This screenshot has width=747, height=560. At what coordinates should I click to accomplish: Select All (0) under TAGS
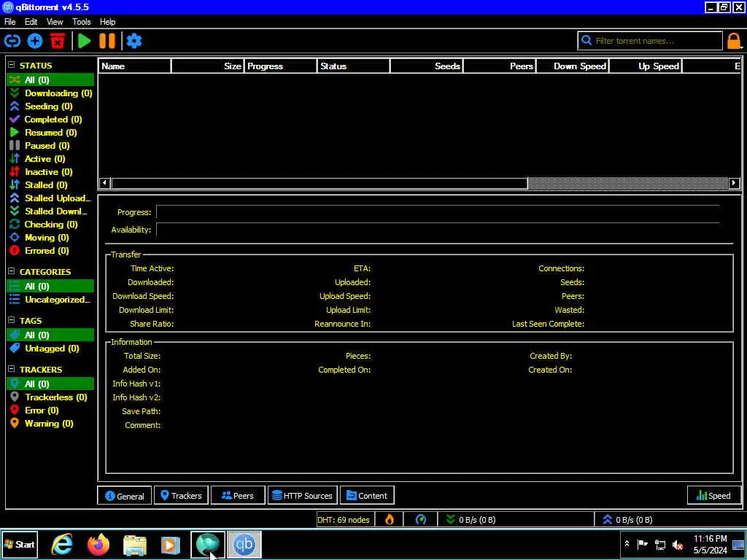click(x=50, y=335)
